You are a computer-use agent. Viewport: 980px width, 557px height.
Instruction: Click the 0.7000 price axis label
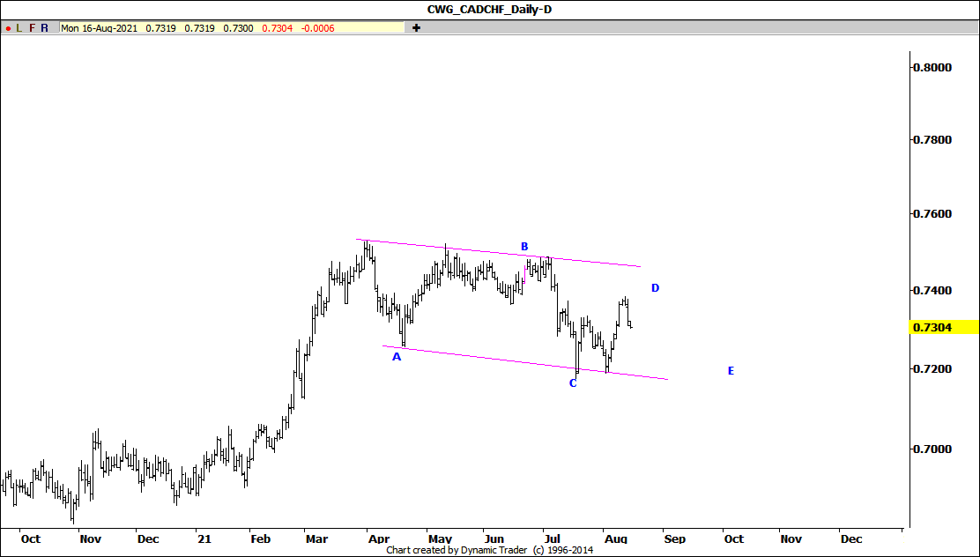coord(932,449)
